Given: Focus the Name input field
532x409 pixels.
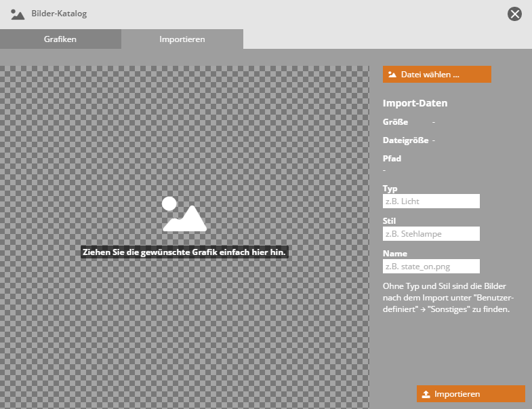Looking at the screenshot, I should (x=431, y=267).
